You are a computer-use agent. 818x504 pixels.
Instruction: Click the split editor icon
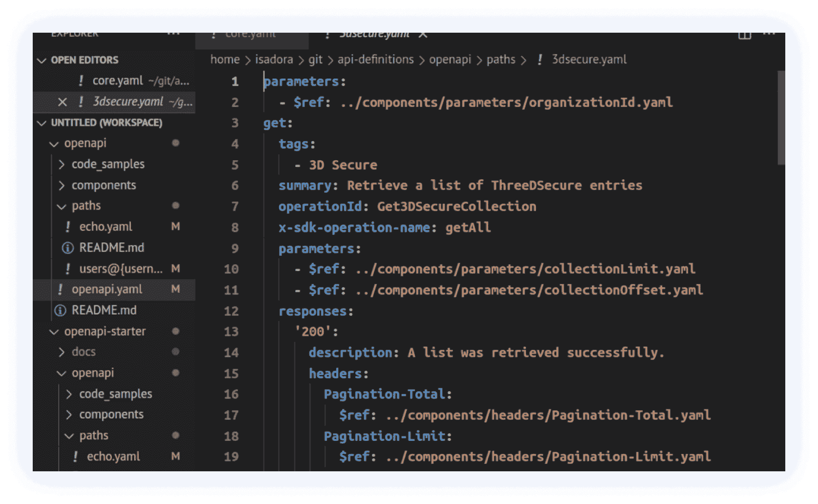point(744,35)
